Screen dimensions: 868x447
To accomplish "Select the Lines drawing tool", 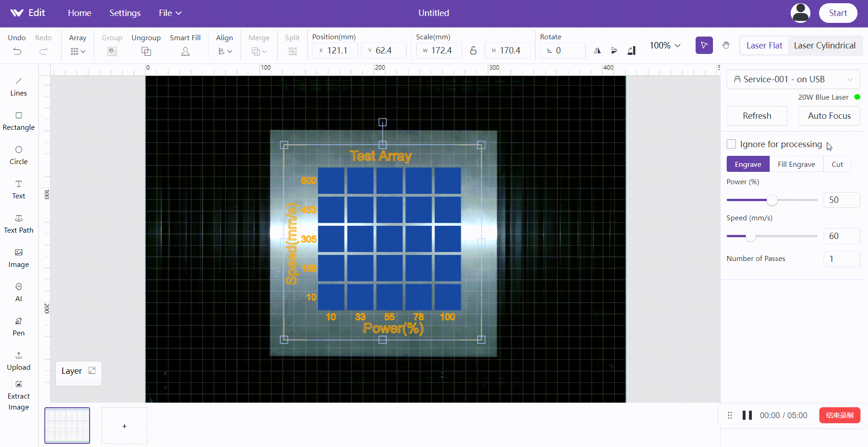I will click(18, 86).
